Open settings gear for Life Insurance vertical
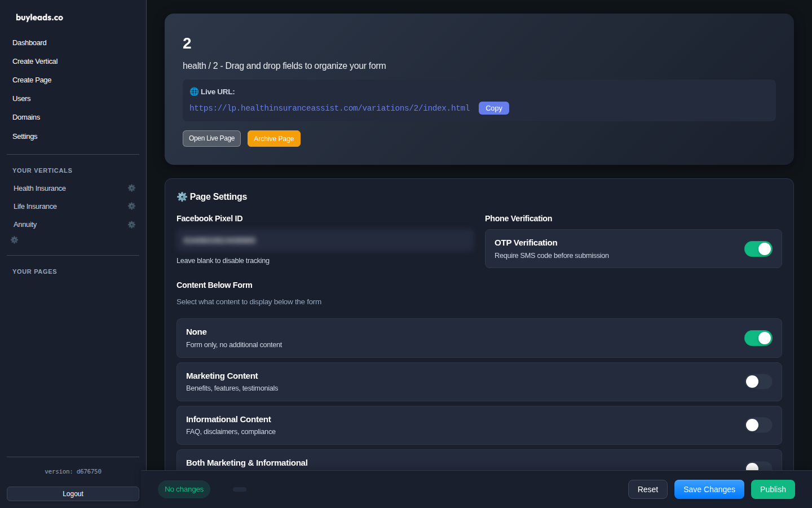 point(131,206)
